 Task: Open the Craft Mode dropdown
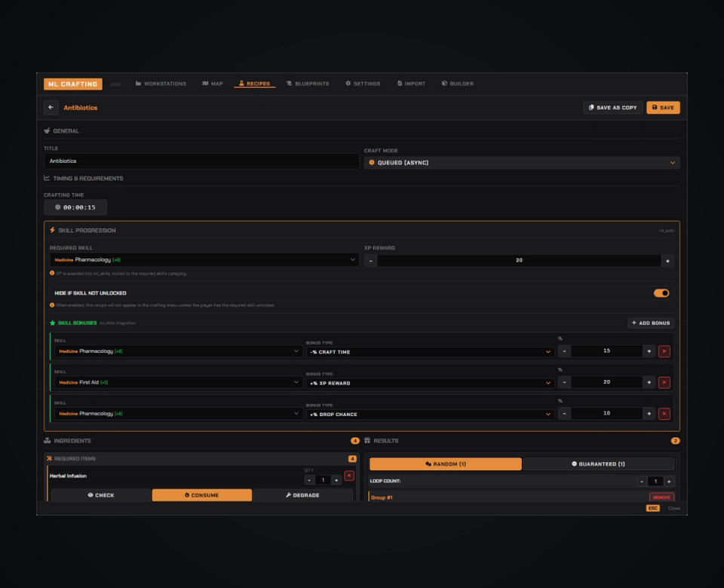tap(522, 163)
